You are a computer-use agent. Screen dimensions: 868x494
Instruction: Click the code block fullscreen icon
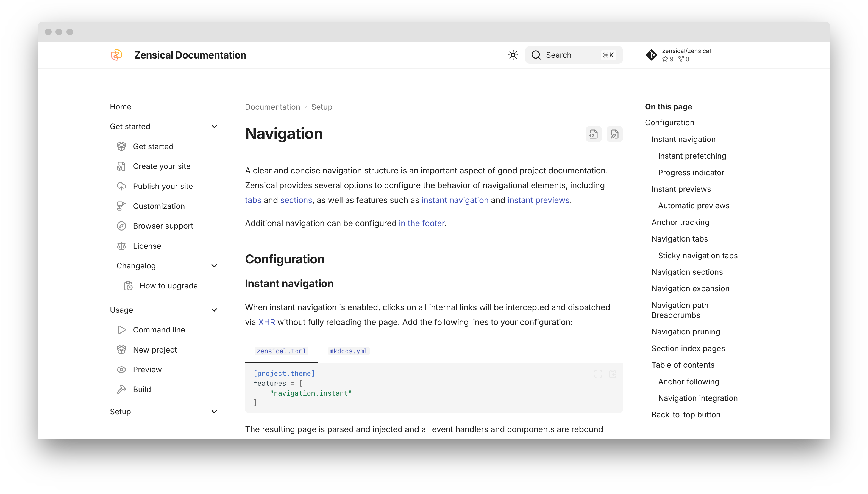pyautogui.click(x=598, y=374)
